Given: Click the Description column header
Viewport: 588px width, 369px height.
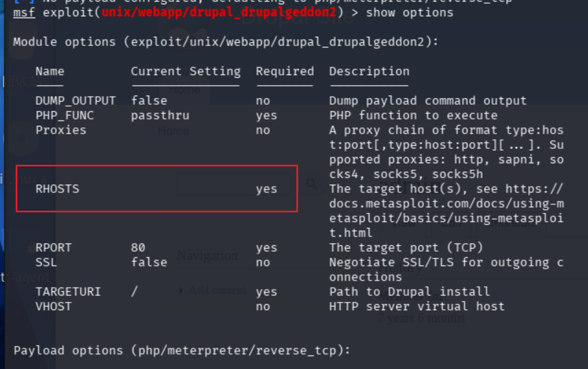Looking at the screenshot, I should pyautogui.click(x=369, y=71).
